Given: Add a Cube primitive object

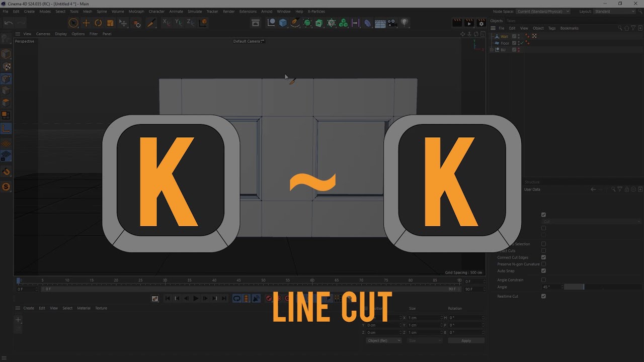Looking at the screenshot, I should (x=283, y=23).
